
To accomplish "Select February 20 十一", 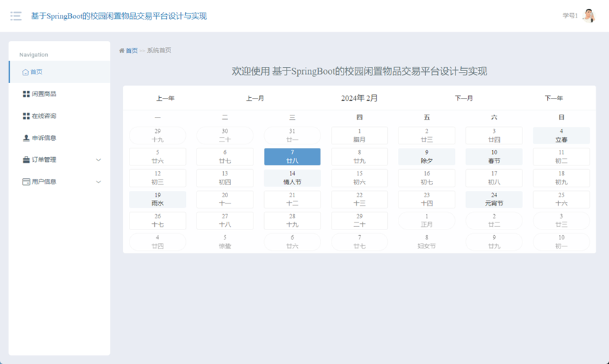I will [x=225, y=199].
